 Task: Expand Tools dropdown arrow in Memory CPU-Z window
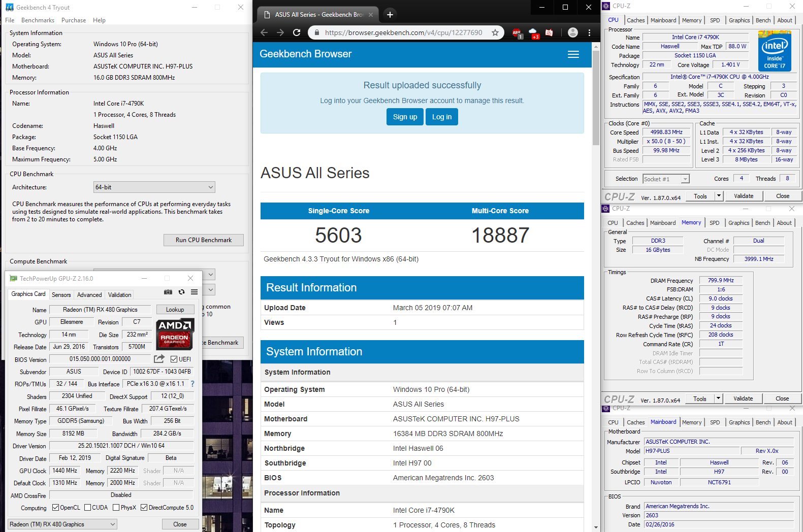coord(718,398)
